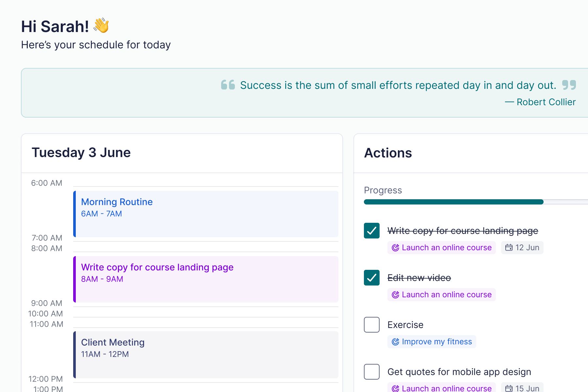Check off the Exercise action
The width and height of the screenshot is (588, 392).
coord(372,325)
